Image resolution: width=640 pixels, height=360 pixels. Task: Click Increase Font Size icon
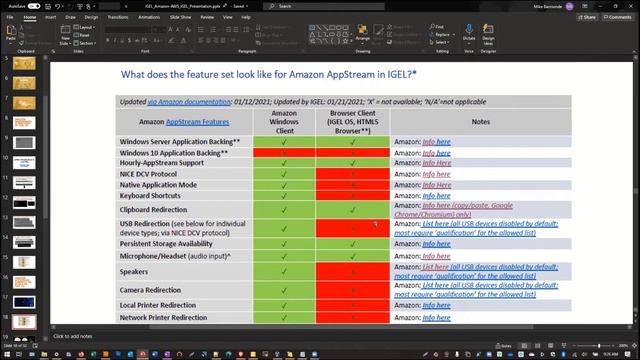click(x=171, y=30)
